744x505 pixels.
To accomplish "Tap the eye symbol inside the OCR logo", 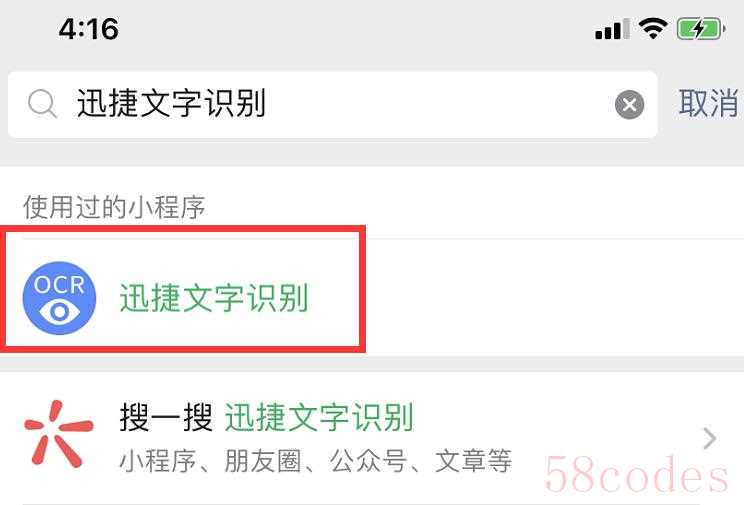I will pyautogui.click(x=59, y=312).
